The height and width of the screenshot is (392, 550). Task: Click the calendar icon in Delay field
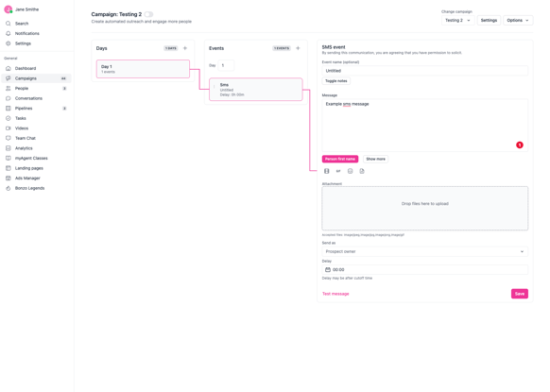pyautogui.click(x=328, y=269)
